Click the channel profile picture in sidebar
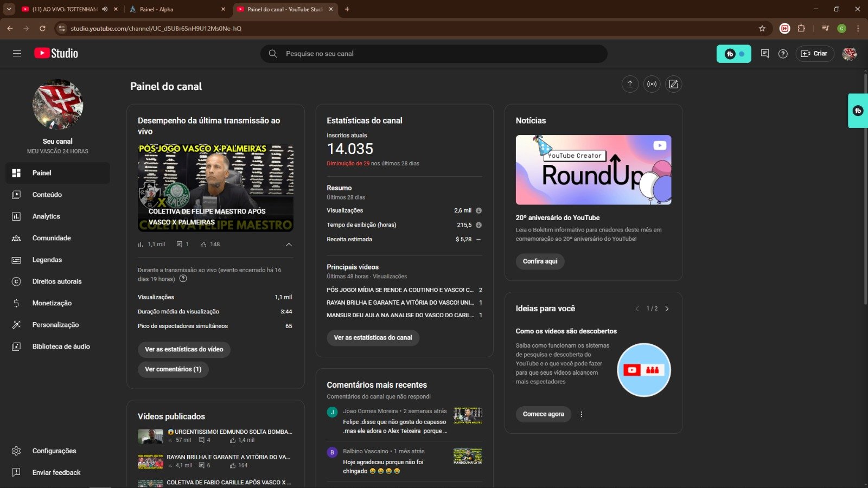Image resolution: width=868 pixels, height=488 pixels. click(58, 105)
